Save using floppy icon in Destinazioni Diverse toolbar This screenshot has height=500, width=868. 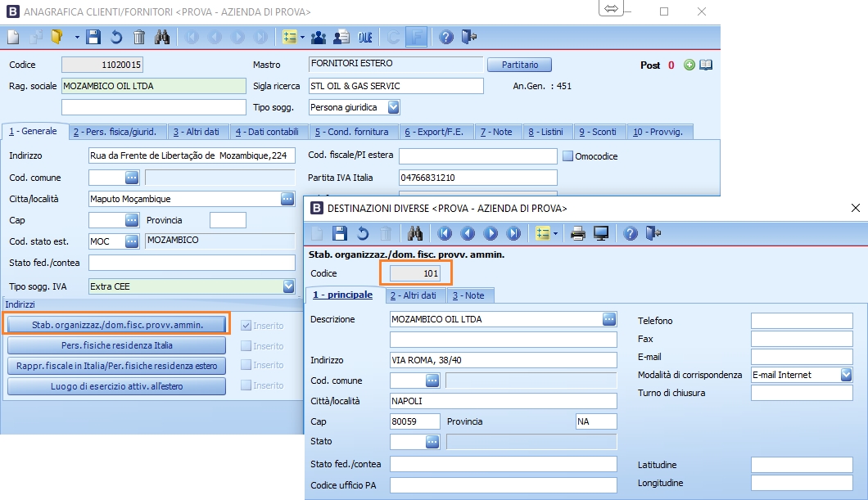pos(340,233)
